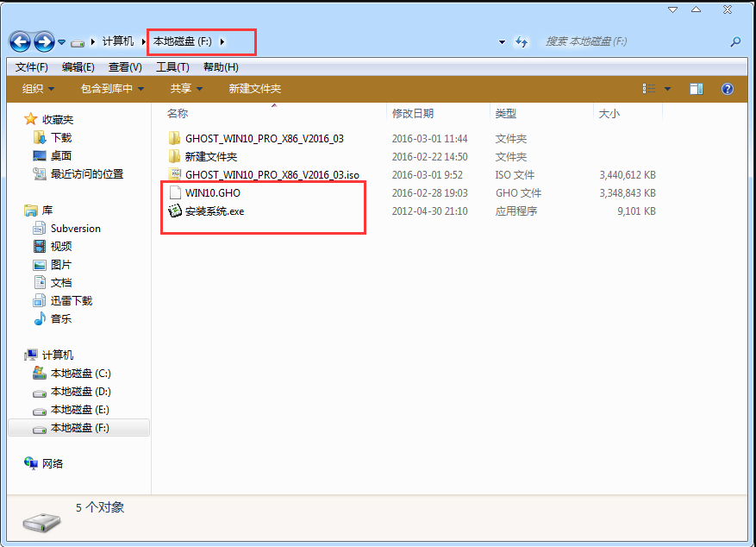Image resolution: width=756 pixels, height=547 pixels.
Task: Toggle the preview pane icon
Action: 697,89
